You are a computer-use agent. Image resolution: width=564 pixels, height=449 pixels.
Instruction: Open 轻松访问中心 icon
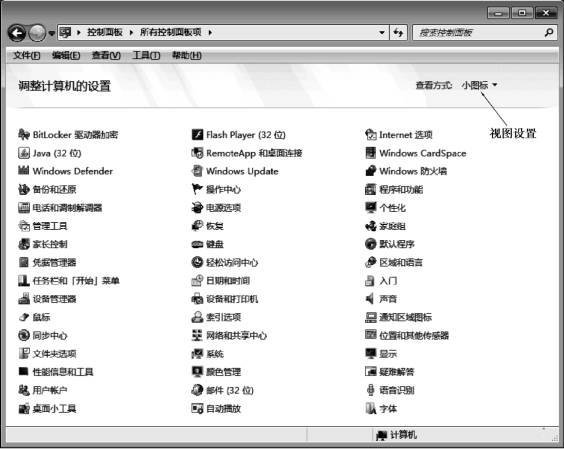coord(197,262)
